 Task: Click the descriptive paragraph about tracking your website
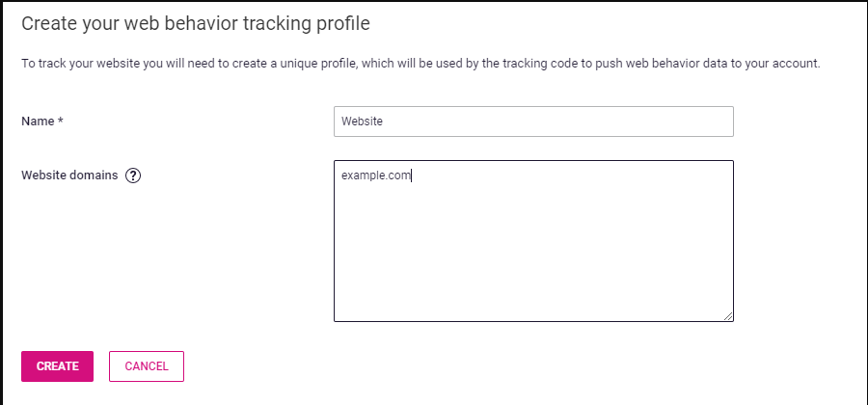[x=420, y=64]
